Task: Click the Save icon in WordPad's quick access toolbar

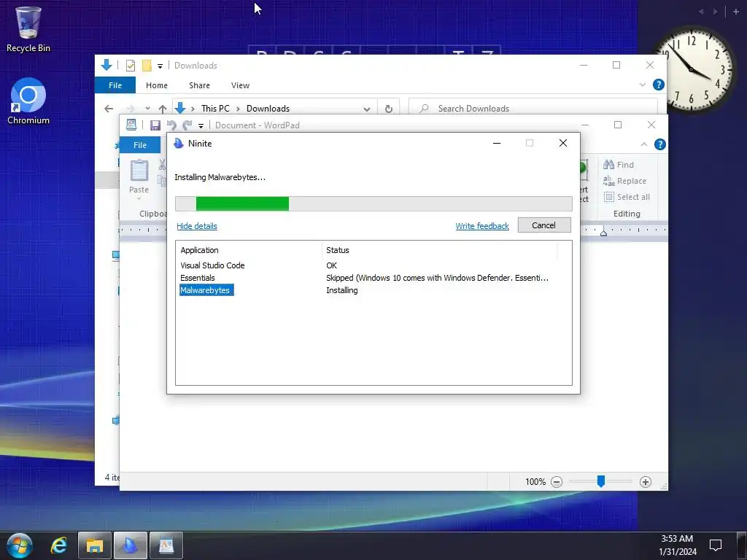Action: pos(155,125)
